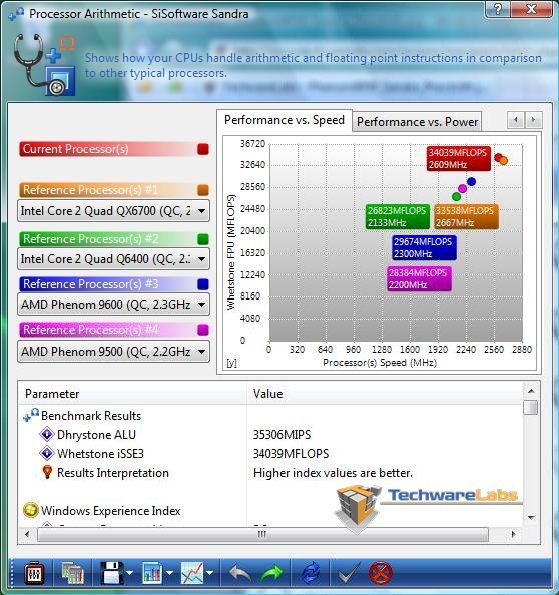The width and height of the screenshot is (559, 595).
Task: Toggle the Current Processor(s) red square
Action: pyautogui.click(x=203, y=149)
